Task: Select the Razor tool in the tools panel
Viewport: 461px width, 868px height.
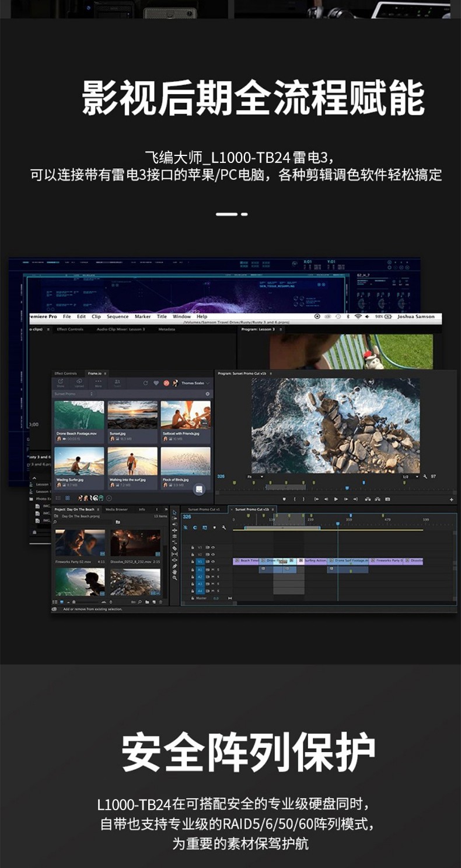Action: tap(174, 548)
